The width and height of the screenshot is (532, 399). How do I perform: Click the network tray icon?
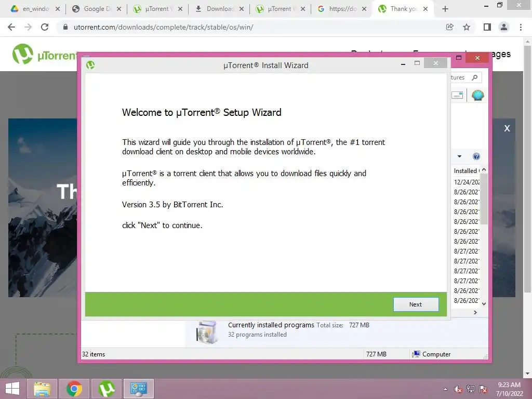(x=471, y=389)
